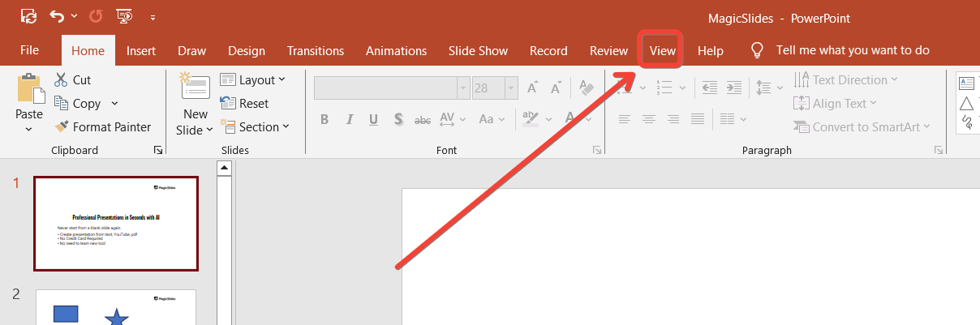Open the View tab
Screen dimensions: 980x325
[x=662, y=50]
